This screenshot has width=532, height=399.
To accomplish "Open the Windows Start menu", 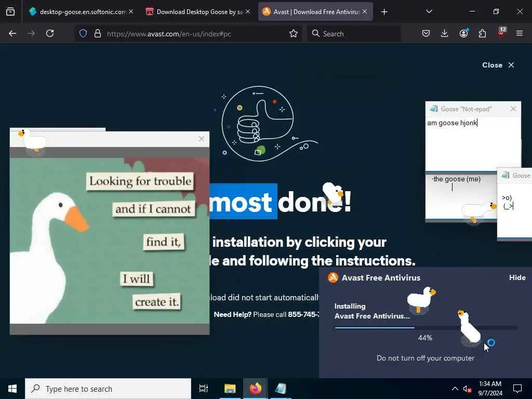I will (x=12, y=389).
